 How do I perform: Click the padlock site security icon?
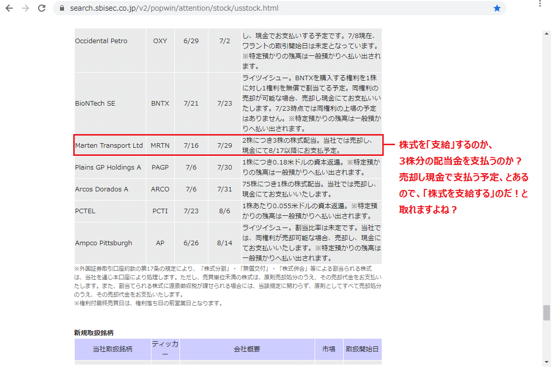tap(62, 8)
